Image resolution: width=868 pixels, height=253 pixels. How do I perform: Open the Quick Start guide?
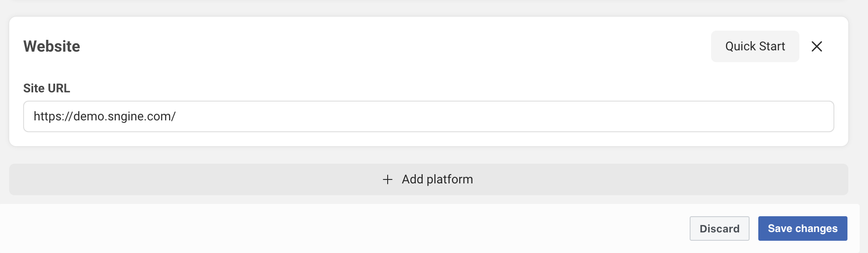pos(755,46)
